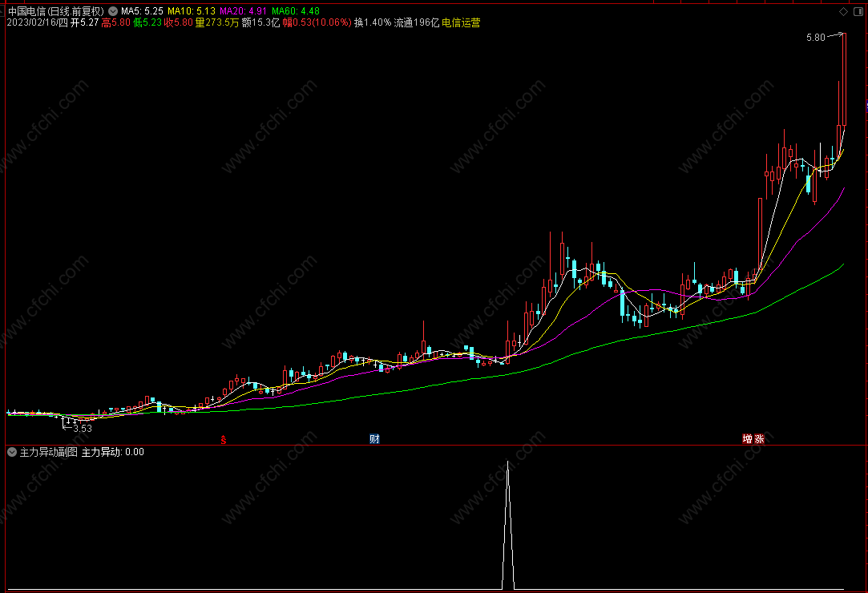Click the date 2023/02/16/四
The width and height of the screenshot is (868, 593).
coord(37,22)
